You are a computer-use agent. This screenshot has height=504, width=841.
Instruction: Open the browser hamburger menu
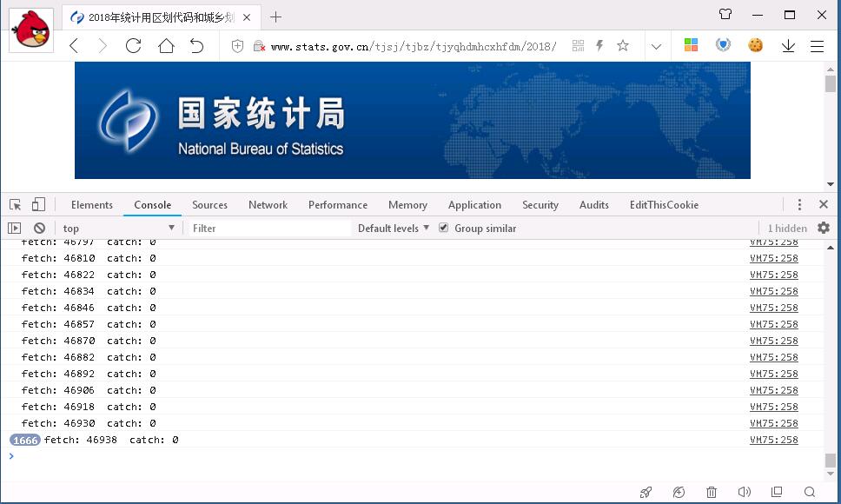(817, 47)
